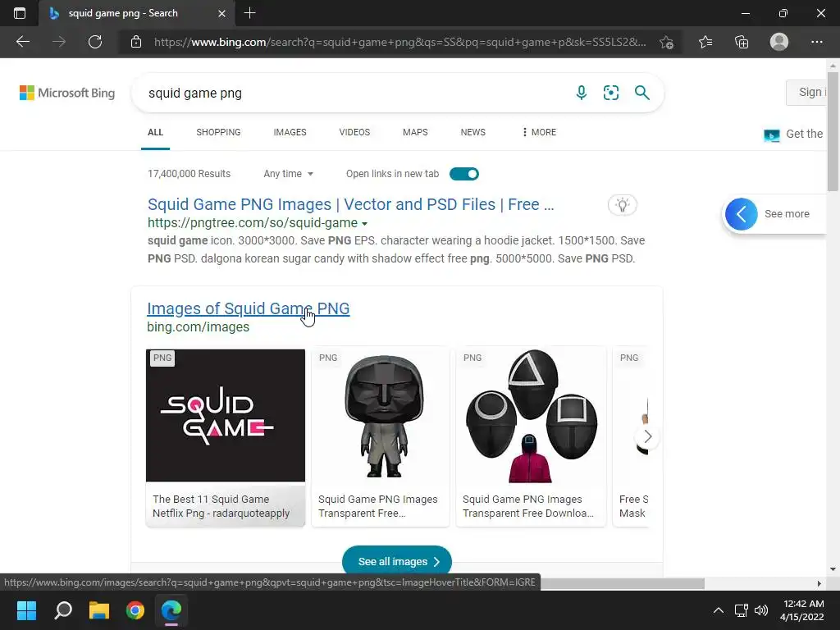The image size is (840, 630).
Task: Show hidden system tray icons
Action: pyautogui.click(x=719, y=610)
